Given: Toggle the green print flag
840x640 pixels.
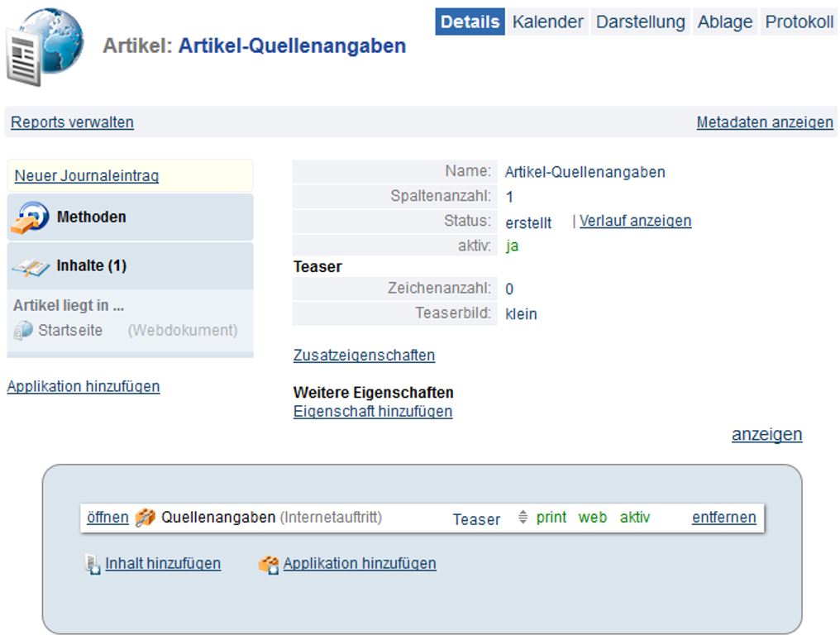Looking at the screenshot, I should click(x=551, y=518).
